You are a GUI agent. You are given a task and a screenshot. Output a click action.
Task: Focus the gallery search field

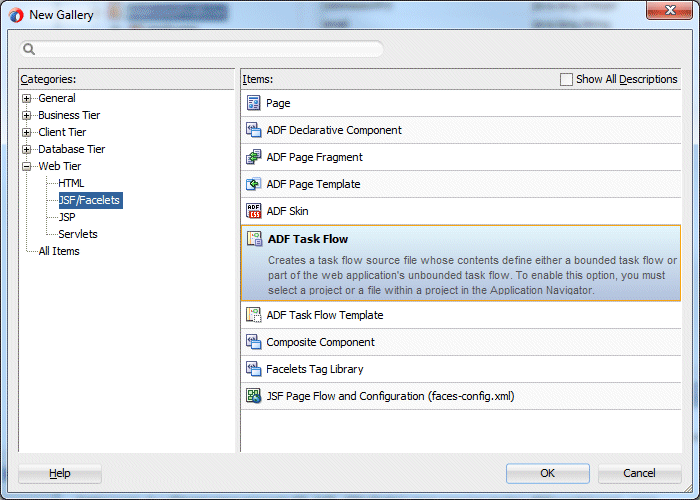201,49
